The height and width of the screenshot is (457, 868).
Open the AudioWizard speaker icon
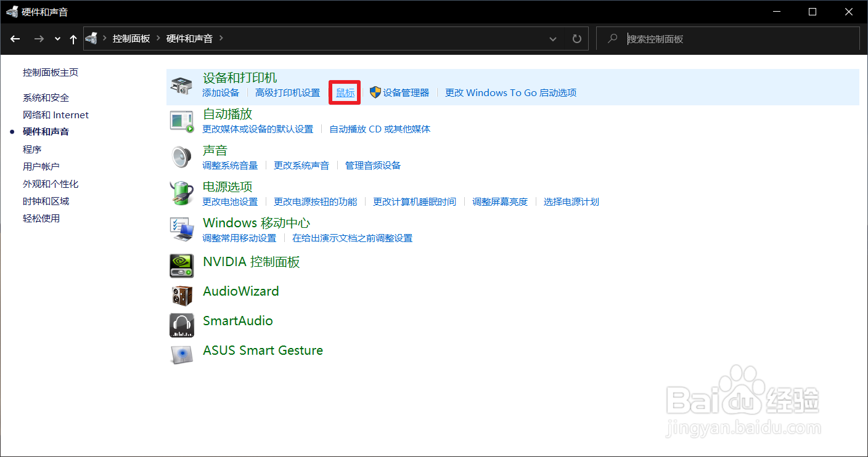click(x=182, y=295)
